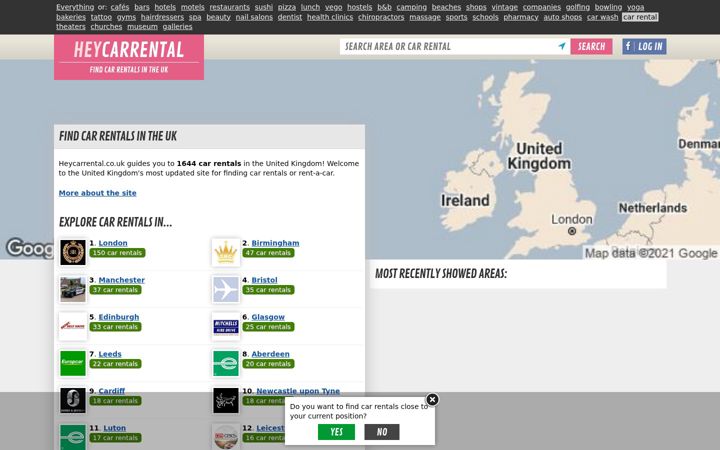Click the 35 car rentals badge

click(268, 290)
